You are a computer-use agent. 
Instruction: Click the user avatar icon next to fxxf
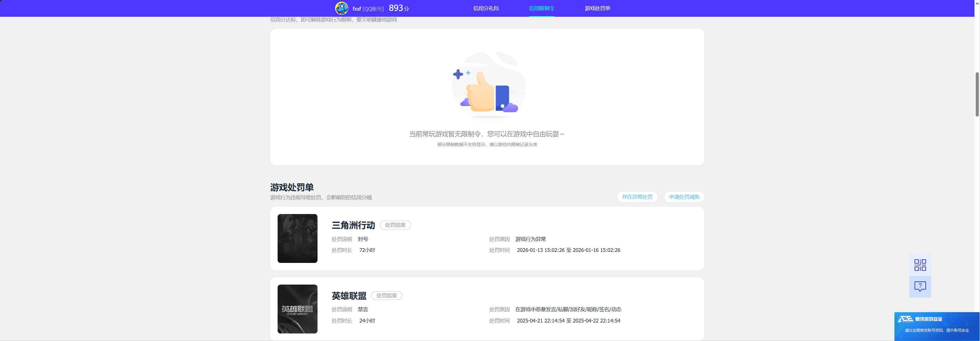341,8
